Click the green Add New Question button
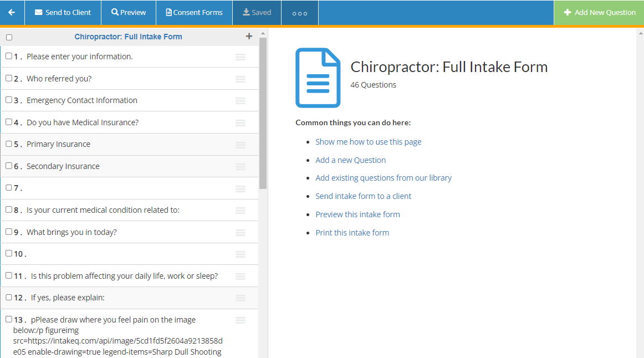 coord(599,13)
